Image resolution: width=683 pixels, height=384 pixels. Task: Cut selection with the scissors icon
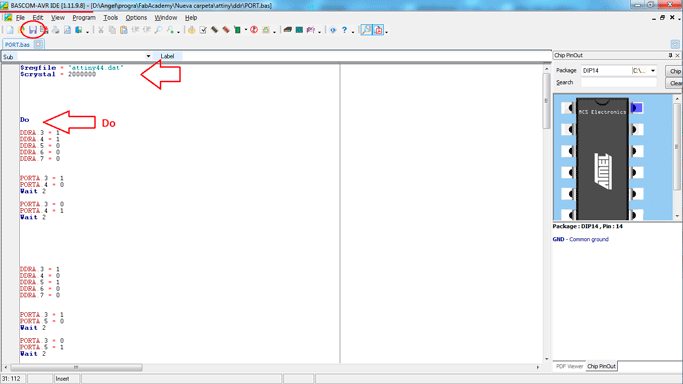pos(101,30)
